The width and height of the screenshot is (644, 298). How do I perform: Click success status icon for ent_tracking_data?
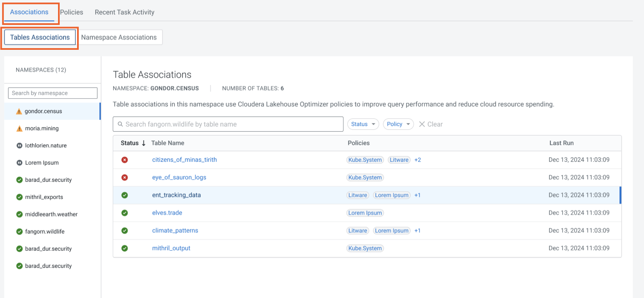pos(124,195)
